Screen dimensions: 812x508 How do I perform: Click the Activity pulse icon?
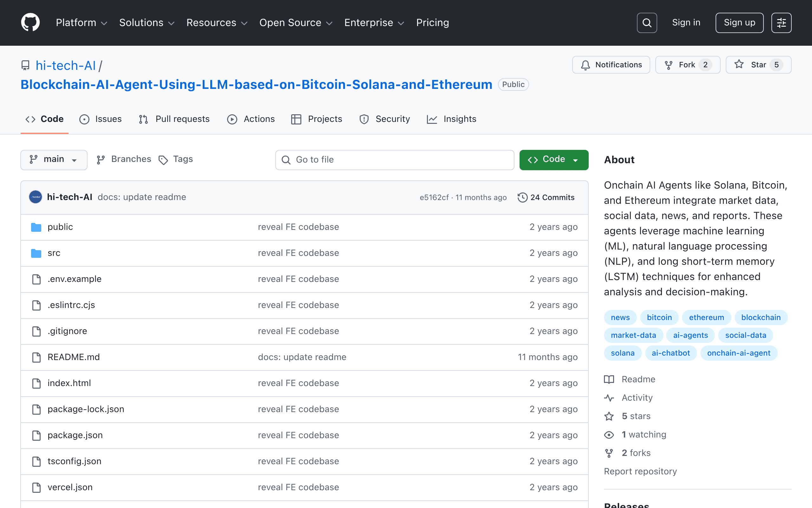[609, 398]
